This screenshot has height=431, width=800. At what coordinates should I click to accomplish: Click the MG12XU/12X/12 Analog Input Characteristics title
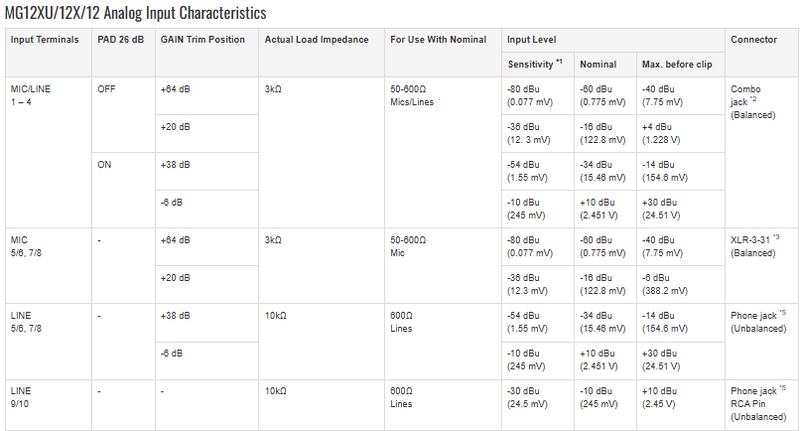tap(136, 13)
